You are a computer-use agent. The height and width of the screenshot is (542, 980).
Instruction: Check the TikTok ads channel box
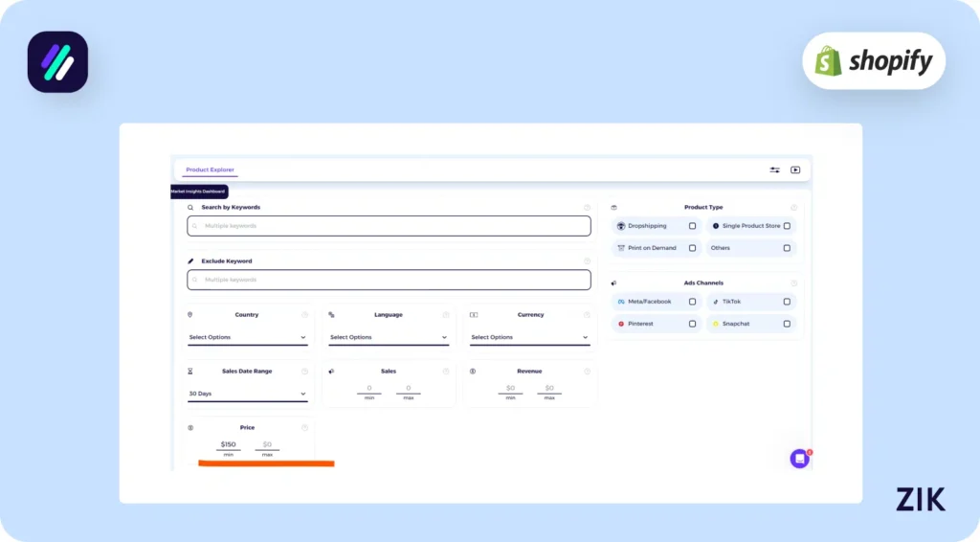click(x=787, y=302)
